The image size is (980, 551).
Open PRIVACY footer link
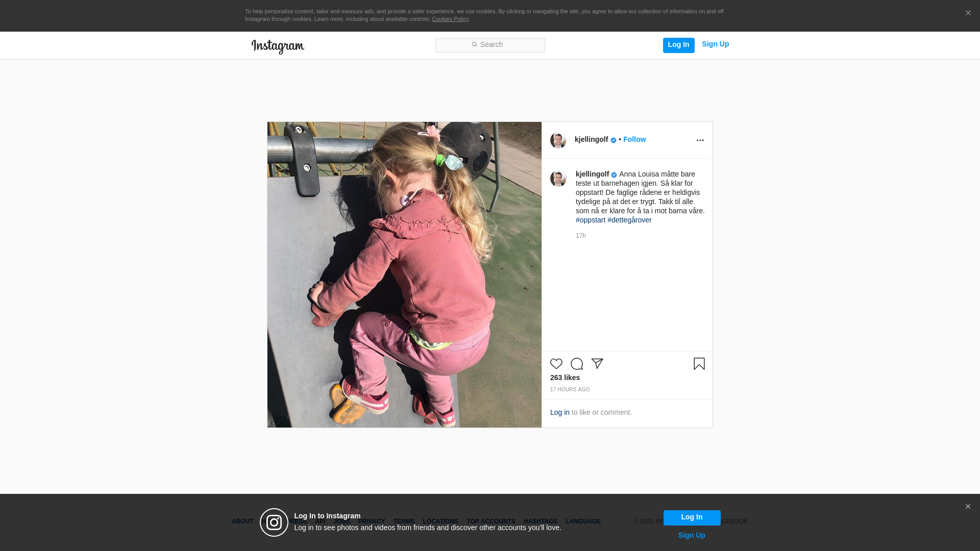(372, 521)
